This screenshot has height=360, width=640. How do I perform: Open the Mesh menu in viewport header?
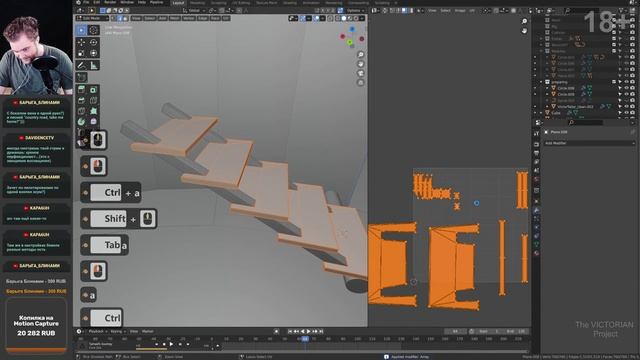point(174,18)
